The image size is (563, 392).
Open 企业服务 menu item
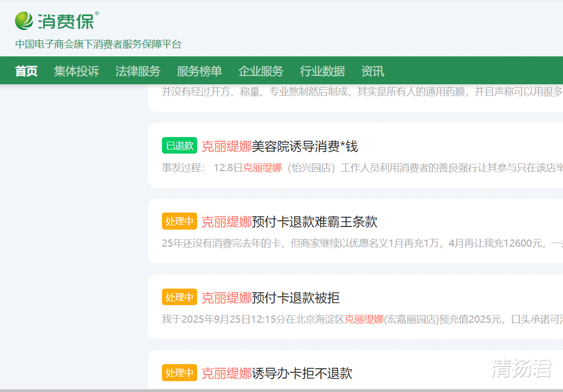point(261,71)
